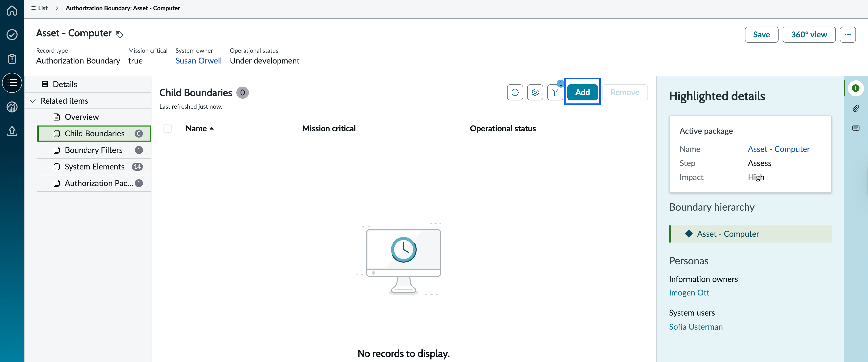Click the 'Assess' step value

pos(759,163)
